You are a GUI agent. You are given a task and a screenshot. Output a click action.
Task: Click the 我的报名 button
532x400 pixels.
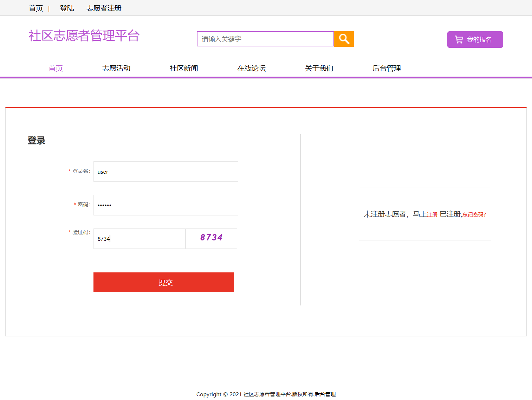click(x=475, y=39)
